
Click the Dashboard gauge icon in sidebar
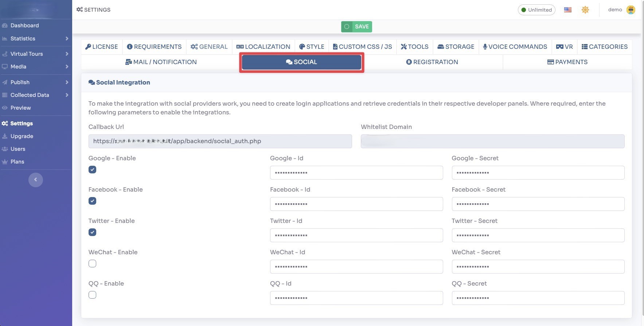point(5,25)
